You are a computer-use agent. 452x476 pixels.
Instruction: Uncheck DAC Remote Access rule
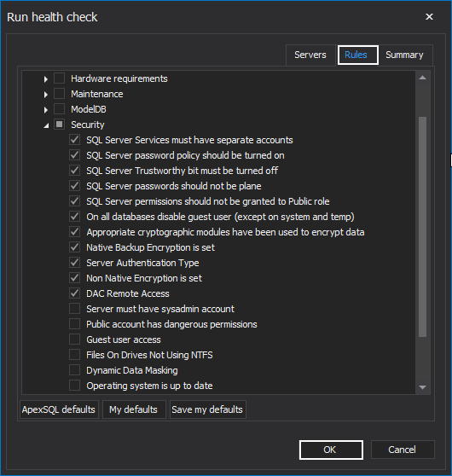point(75,293)
